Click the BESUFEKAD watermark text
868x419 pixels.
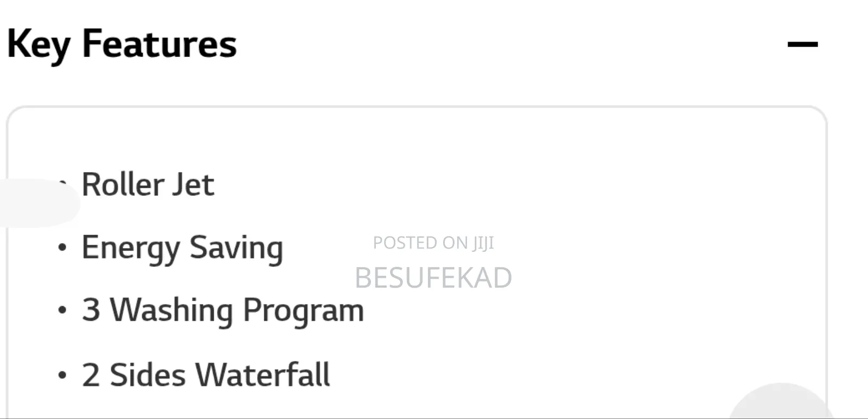[x=433, y=278]
